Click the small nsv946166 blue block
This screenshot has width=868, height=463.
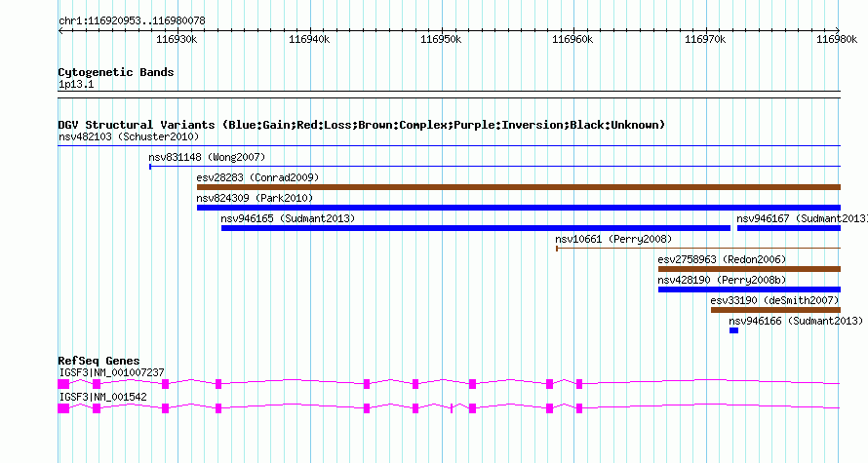tap(734, 330)
